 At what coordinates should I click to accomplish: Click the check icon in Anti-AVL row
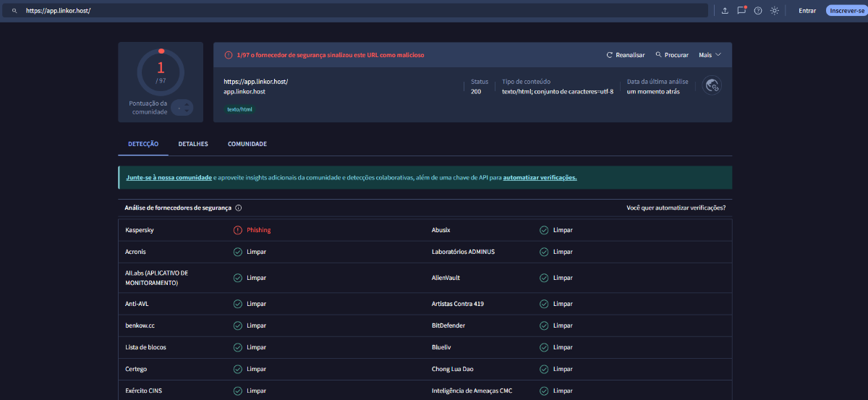point(237,304)
